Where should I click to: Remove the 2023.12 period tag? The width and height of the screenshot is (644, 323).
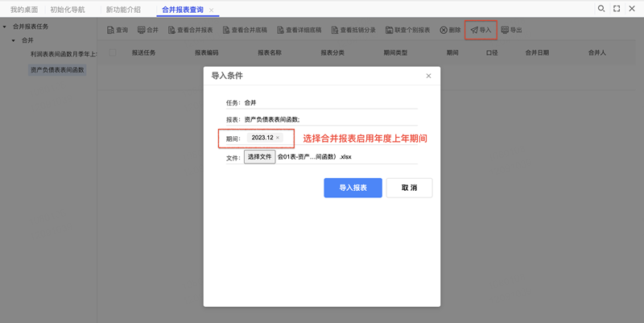pyautogui.click(x=278, y=138)
